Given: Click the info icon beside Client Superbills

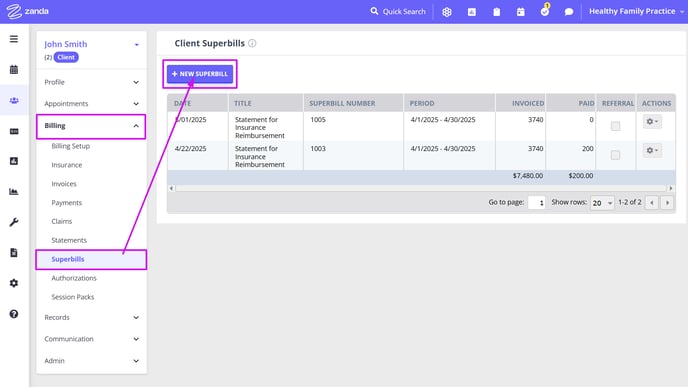Looking at the screenshot, I should pos(252,43).
